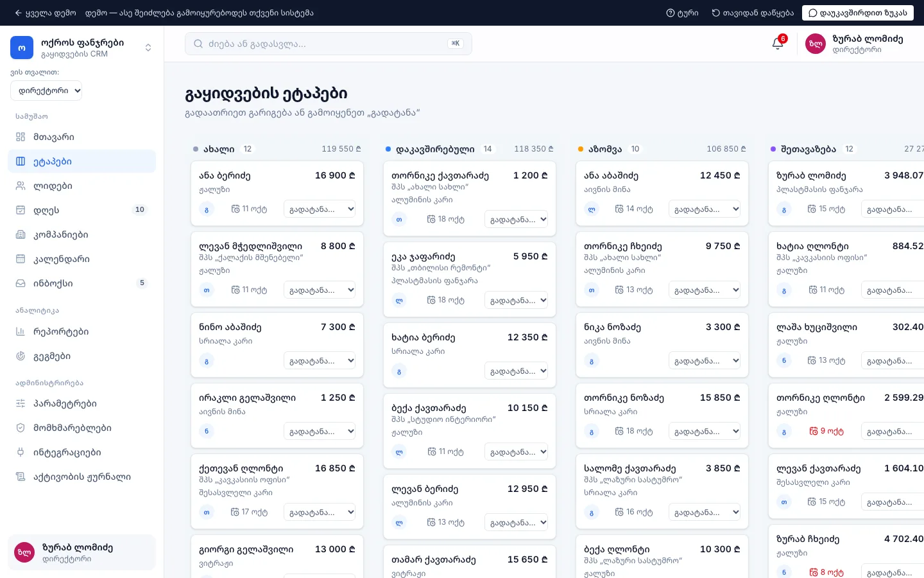This screenshot has height=578, width=924.
Task: Click the ლიდები people icon
Action: [21, 186]
